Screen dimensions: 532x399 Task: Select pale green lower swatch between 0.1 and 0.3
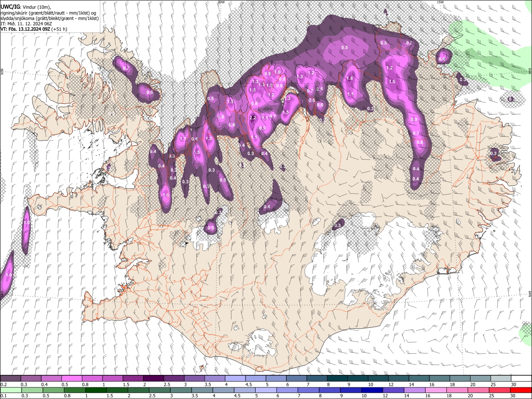pos(10,390)
